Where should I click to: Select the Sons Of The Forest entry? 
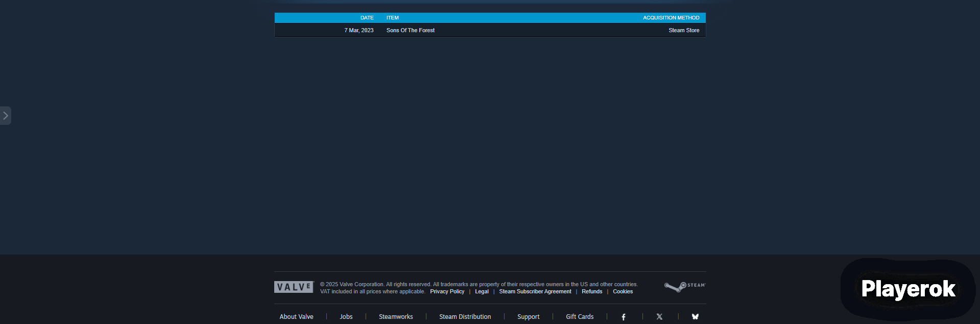tap(410, 31)
